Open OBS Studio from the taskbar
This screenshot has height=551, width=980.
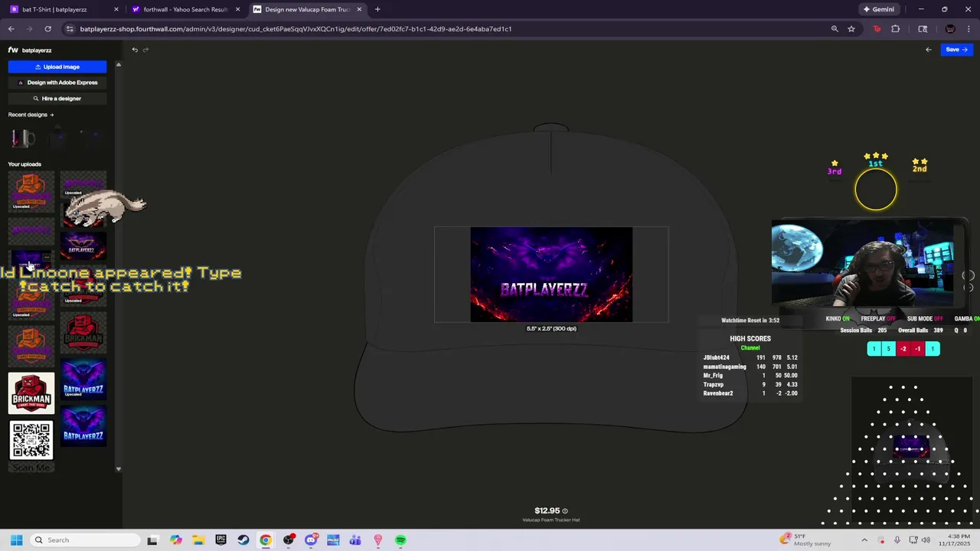289,540
